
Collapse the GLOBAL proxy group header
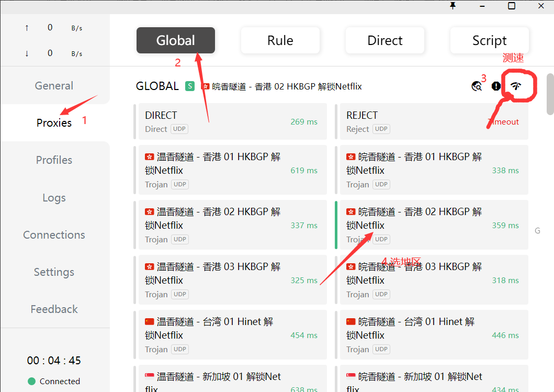coord(157,86)
